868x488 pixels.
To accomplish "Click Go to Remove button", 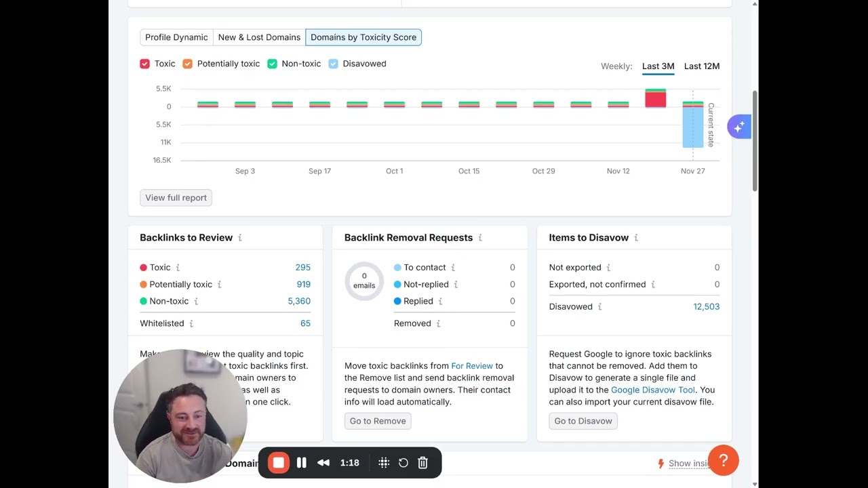I will point(378,421).
